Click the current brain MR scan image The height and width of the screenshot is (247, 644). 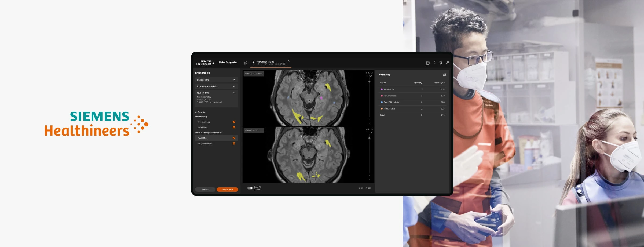point(309,98)
